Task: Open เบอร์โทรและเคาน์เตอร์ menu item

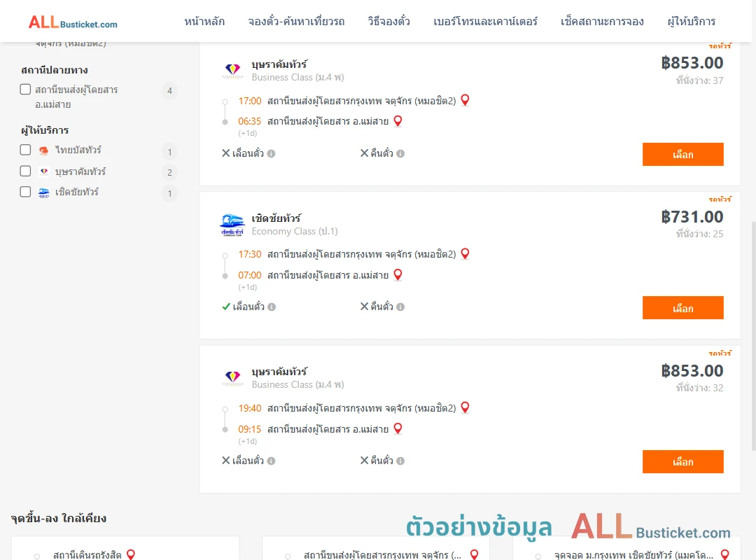Action: click(485, 21)
